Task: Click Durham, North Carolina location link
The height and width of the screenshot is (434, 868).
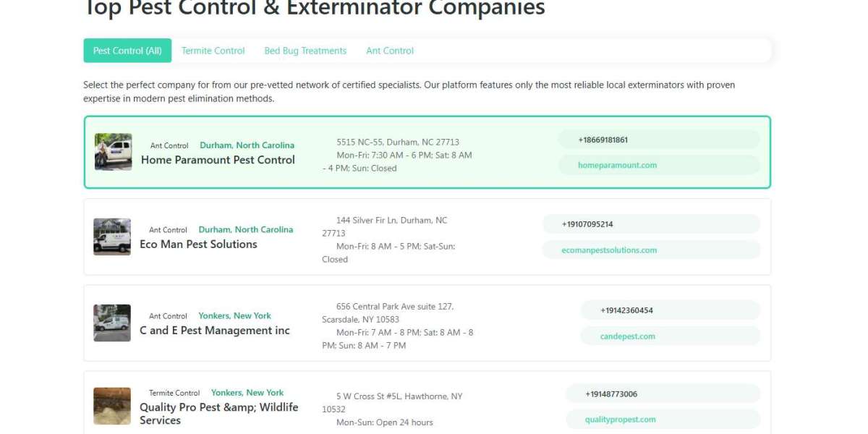Action: coord(247,145)
